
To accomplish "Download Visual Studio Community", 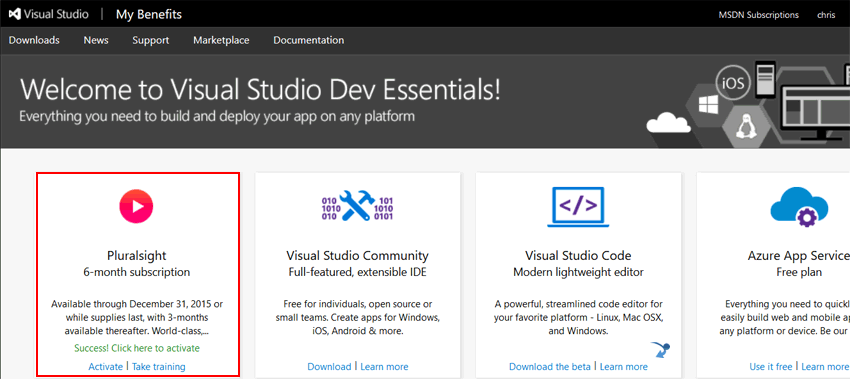I will click(x=329, y=367).
